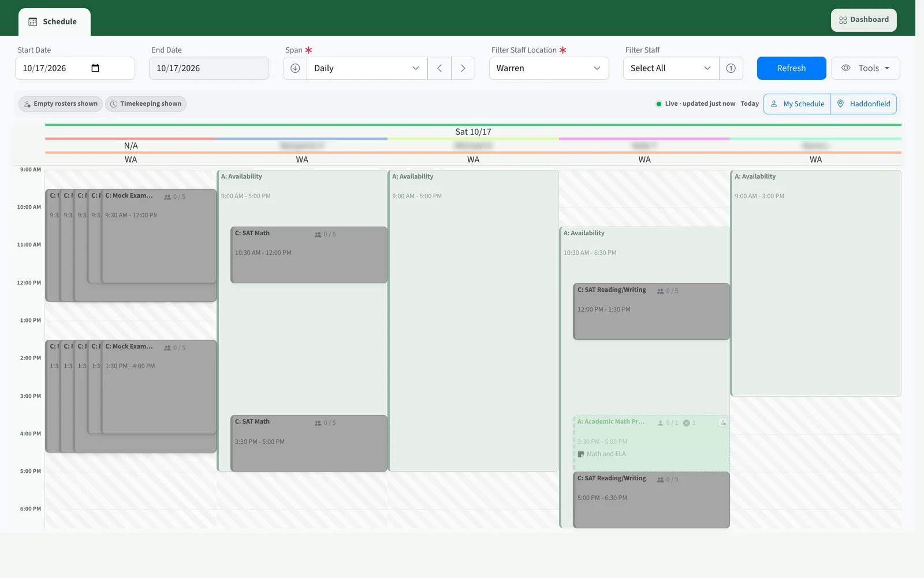Open the Academic Math Pr... appointment block

click(651, 443)
